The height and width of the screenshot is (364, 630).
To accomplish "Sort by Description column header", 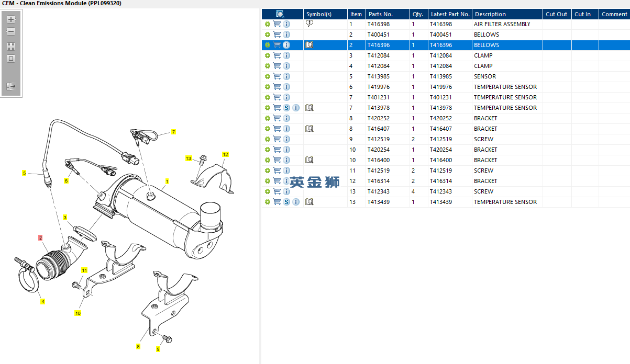I will (x=507, y=14).
